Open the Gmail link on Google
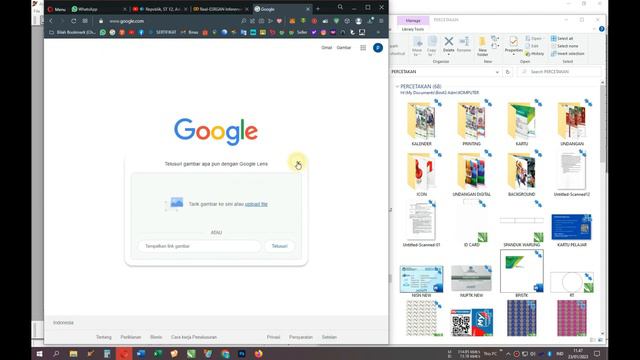 point(327,47)
